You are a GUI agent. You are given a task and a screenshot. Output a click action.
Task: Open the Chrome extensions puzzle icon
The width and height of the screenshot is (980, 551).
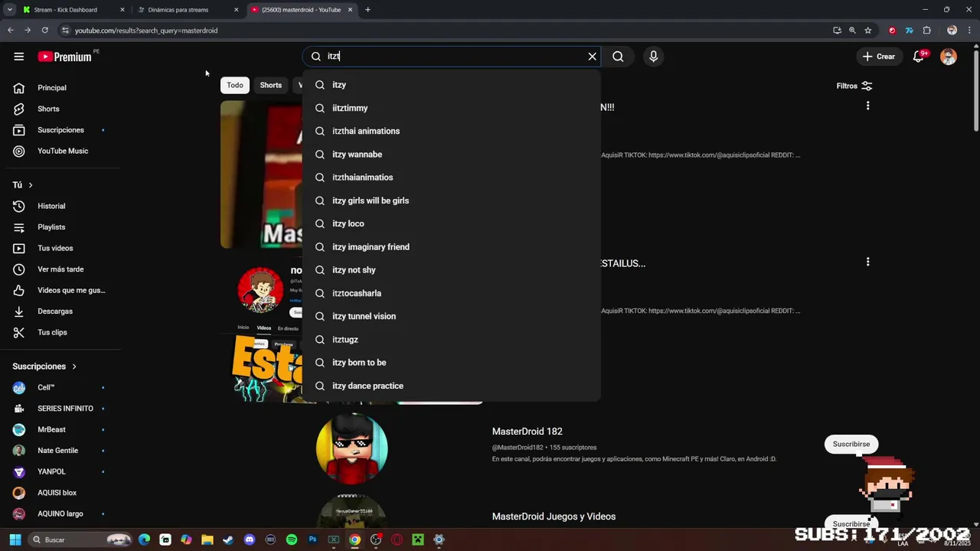pos(926,31)
